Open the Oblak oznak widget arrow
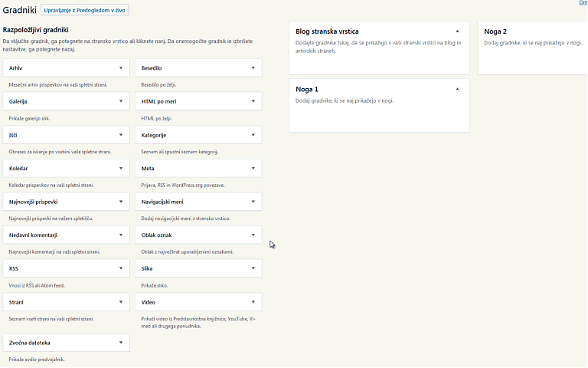 coord(253,235)
